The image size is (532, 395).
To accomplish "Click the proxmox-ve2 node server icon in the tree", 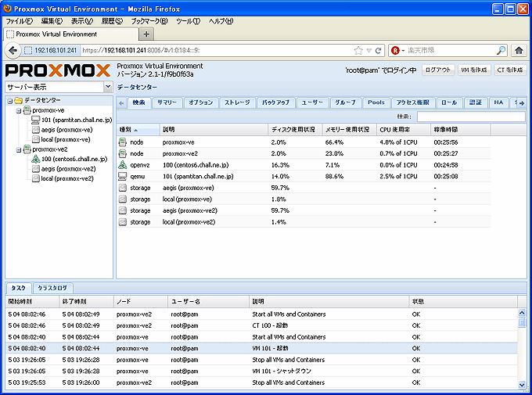I will (x=27, y=149).
